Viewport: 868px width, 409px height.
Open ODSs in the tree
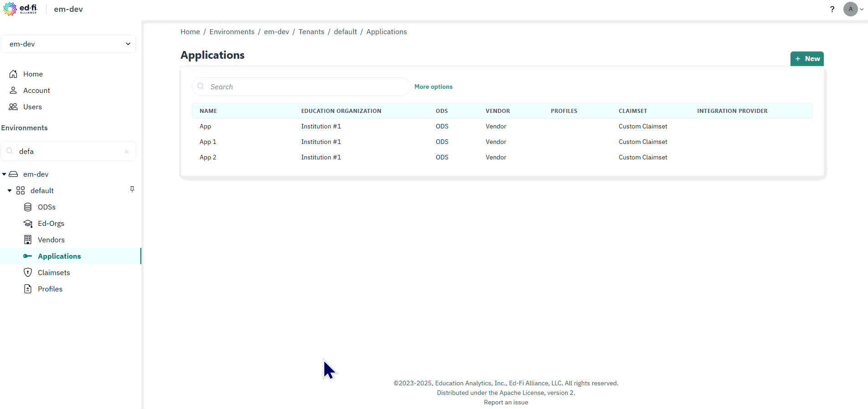point(46,207)
